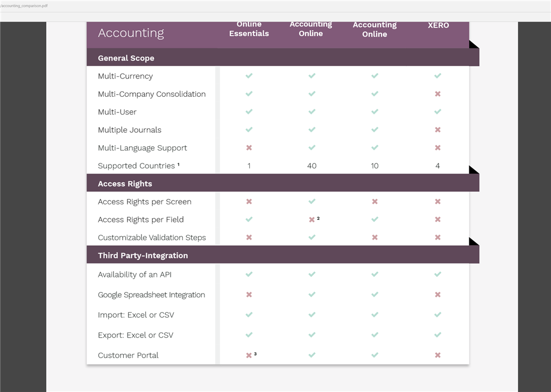Click the Import Excel or CSV check under XERO
The image size is (551, 392).
(x=437, y=315)
